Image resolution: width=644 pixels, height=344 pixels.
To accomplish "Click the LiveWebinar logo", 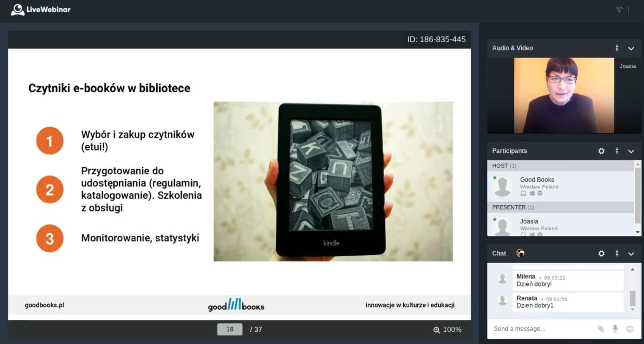I will coord(41,10).
